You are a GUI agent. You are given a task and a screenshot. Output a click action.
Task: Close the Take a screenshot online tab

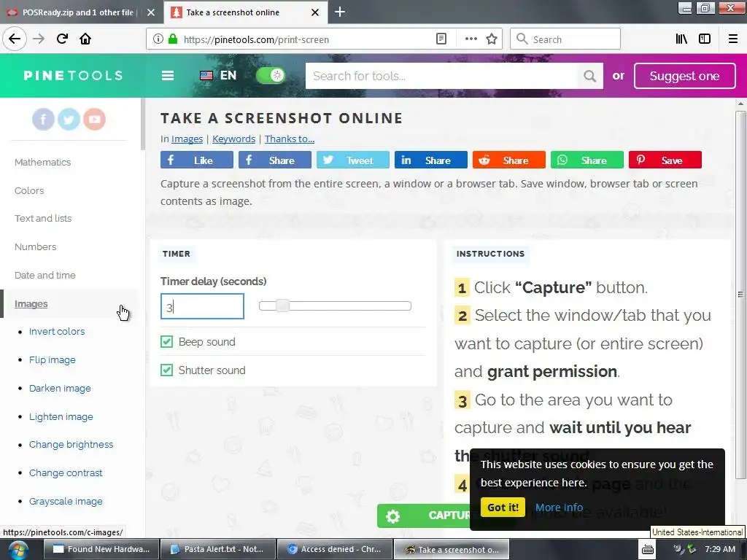coord(315,12)
